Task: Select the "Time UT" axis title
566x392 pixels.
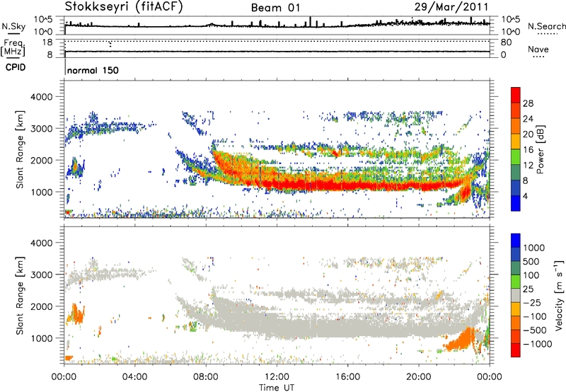Action: [277, 388]
